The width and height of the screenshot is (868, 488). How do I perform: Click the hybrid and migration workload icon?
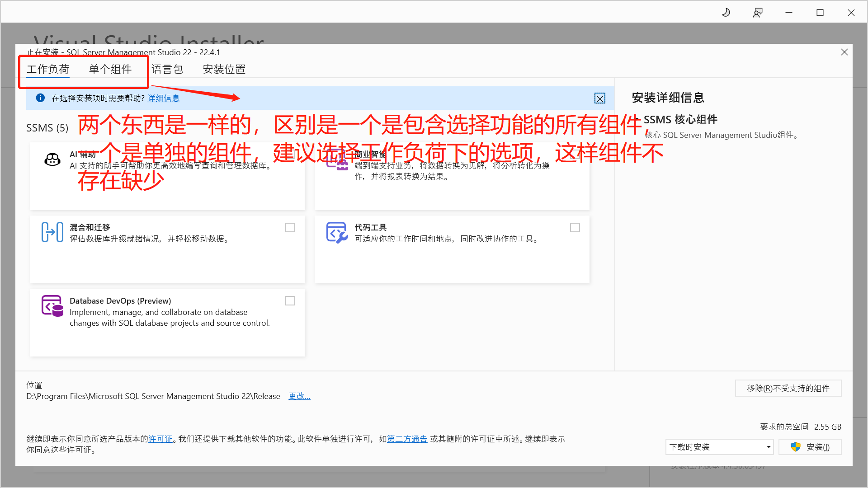pos(52,232)
